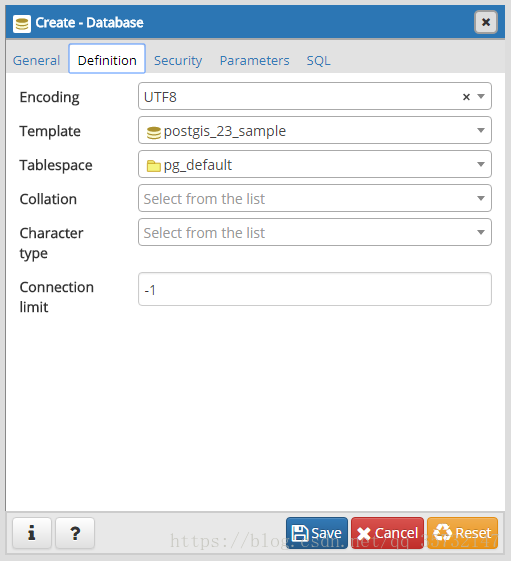Click the postgis_23_sample database icon
Viewport: 511px width, 561px height.
[154, 132]
